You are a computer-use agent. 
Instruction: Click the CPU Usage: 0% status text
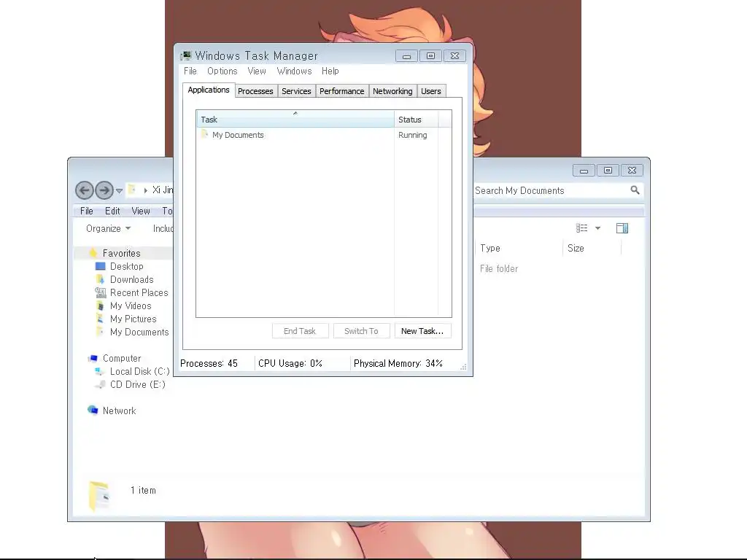[x=290, y=363]
